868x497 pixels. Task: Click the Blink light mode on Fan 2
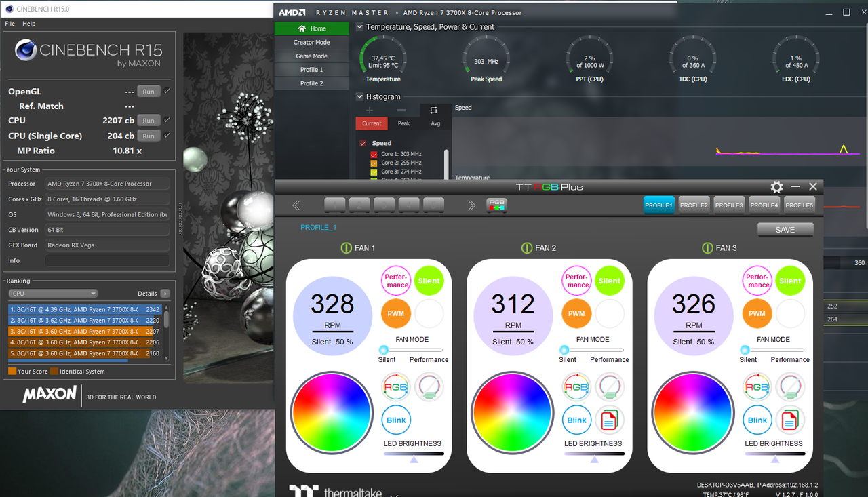point(577,420)
